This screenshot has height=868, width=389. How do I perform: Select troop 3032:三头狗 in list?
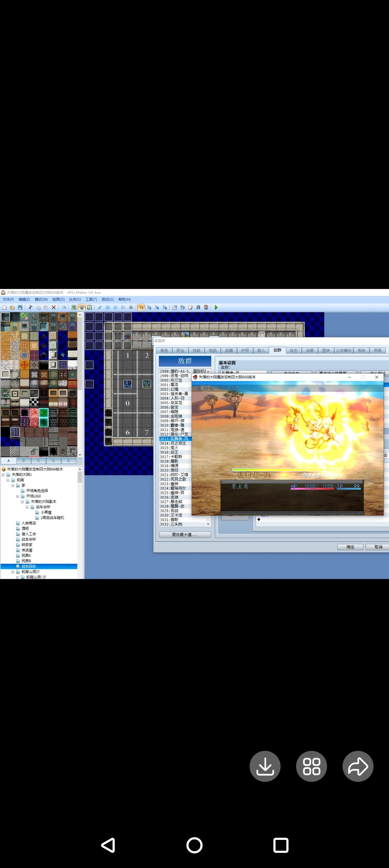pyautogui.click(x=183, y=524)
